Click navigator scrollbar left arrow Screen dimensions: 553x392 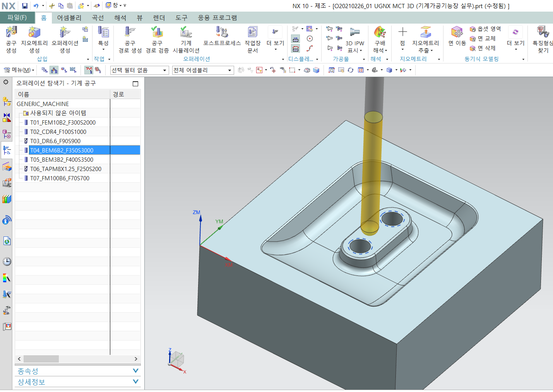pos(19,359)
